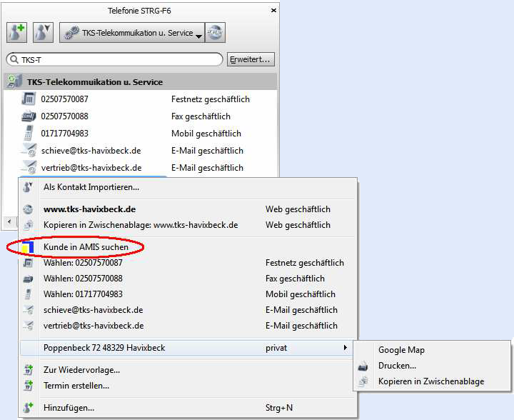Screen dimensions: 514x420
Task: Close the Telefonie STRG-F6 panel
Action: (x=273, y=11)
